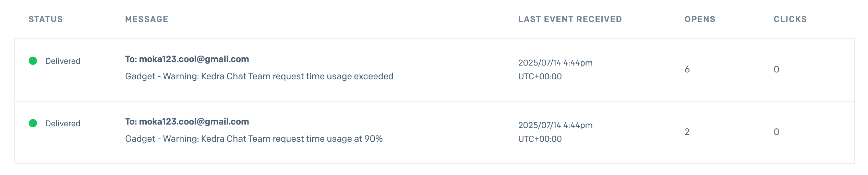Click the opens count of 2
Image resolution: width=868 pixels, height=175 pixels.
coord(687,132)
